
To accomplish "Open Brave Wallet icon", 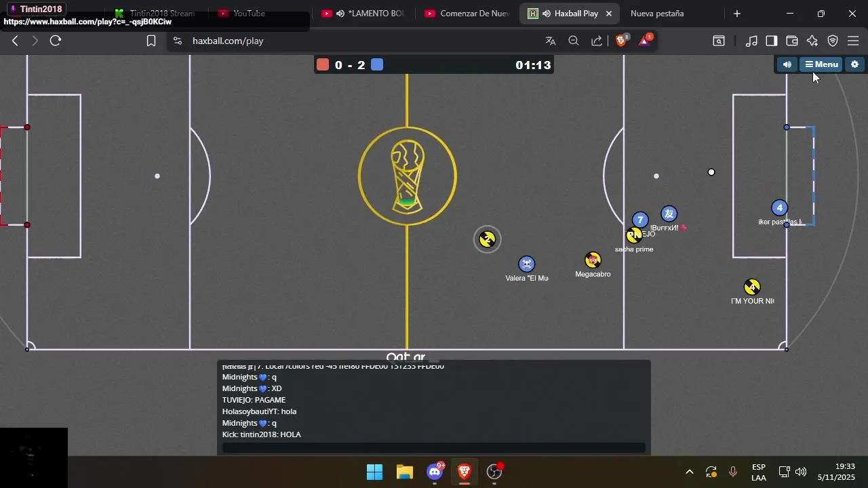I will click(792, 41).
